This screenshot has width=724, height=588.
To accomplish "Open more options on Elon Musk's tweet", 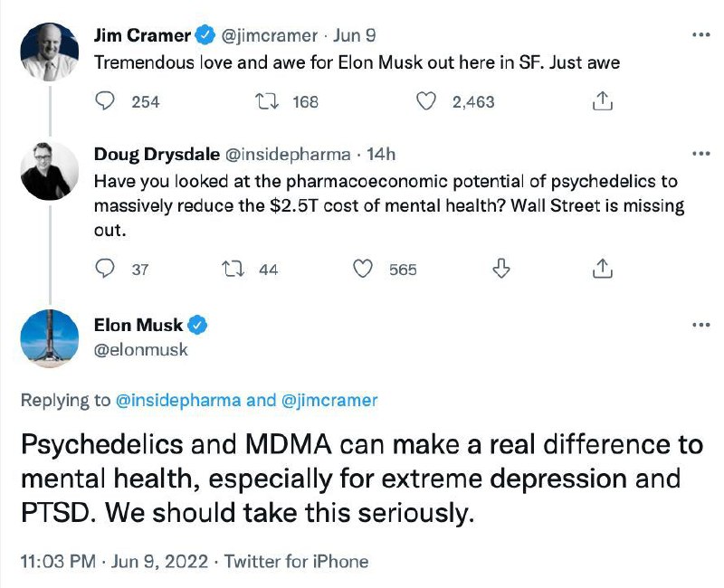I will (700, 325).
